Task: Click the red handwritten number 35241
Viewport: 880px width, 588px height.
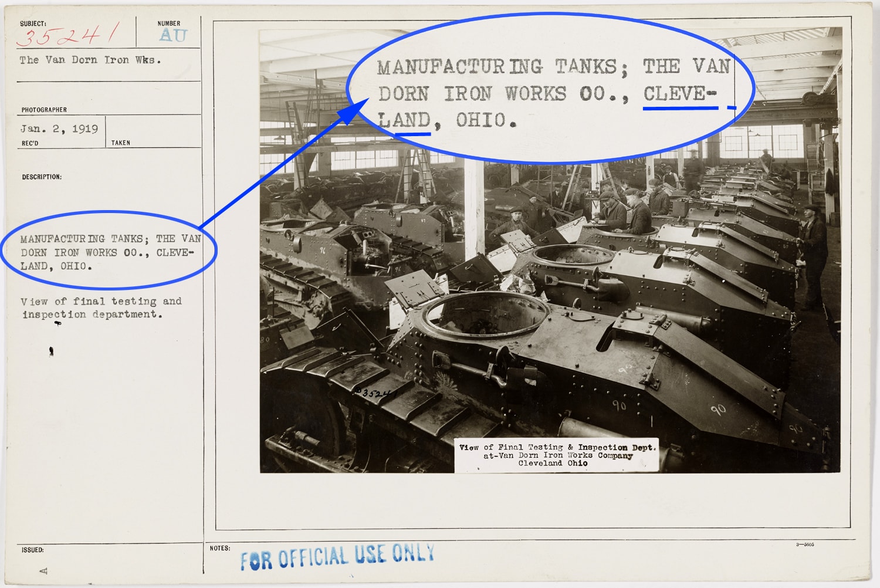Action: point(69,36)
